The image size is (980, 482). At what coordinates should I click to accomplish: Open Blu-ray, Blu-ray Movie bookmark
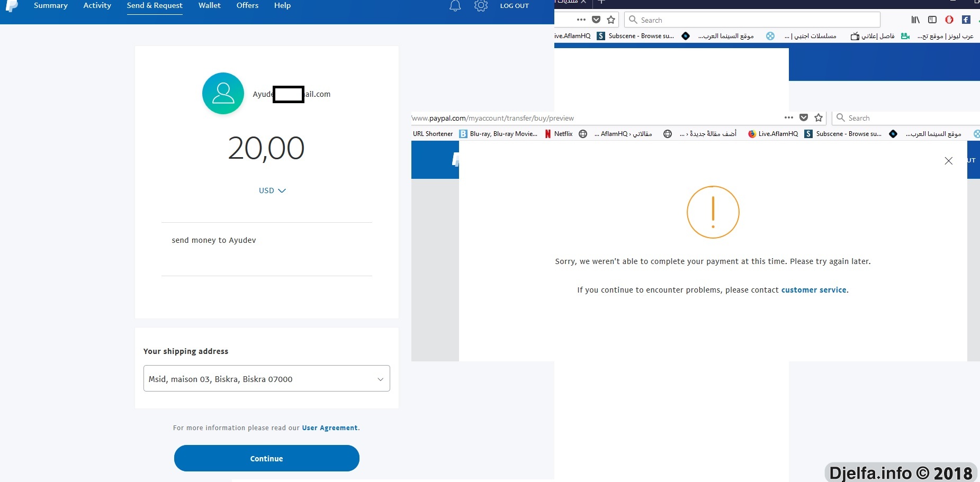(x=498, y=134)
